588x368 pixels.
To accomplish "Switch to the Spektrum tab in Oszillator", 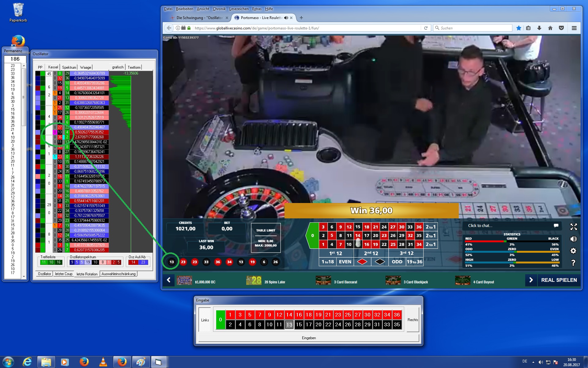I will (x=69, y=67).
